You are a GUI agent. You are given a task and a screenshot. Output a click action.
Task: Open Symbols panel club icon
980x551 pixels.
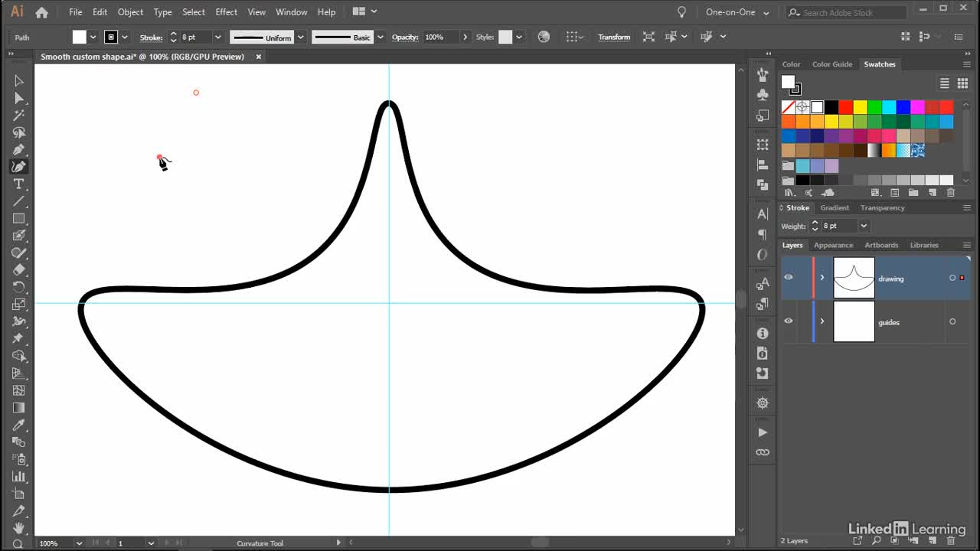[763, 95]
